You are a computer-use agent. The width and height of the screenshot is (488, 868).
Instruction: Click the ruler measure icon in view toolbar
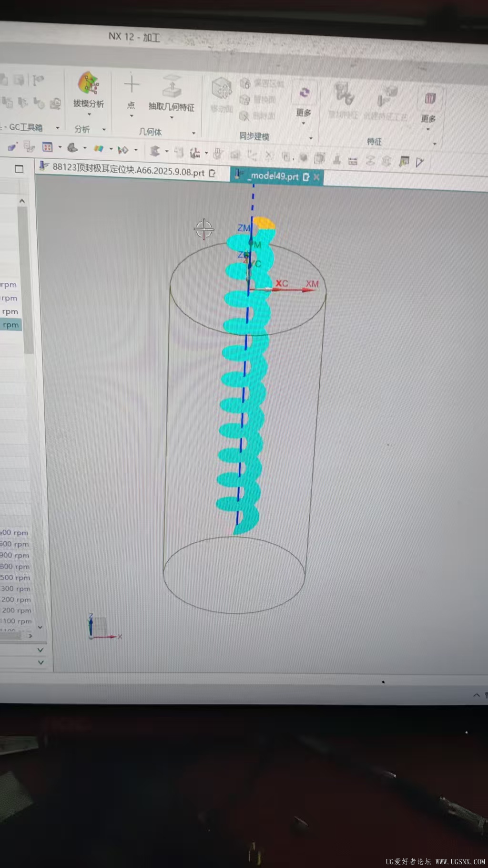tap(353, 161)
